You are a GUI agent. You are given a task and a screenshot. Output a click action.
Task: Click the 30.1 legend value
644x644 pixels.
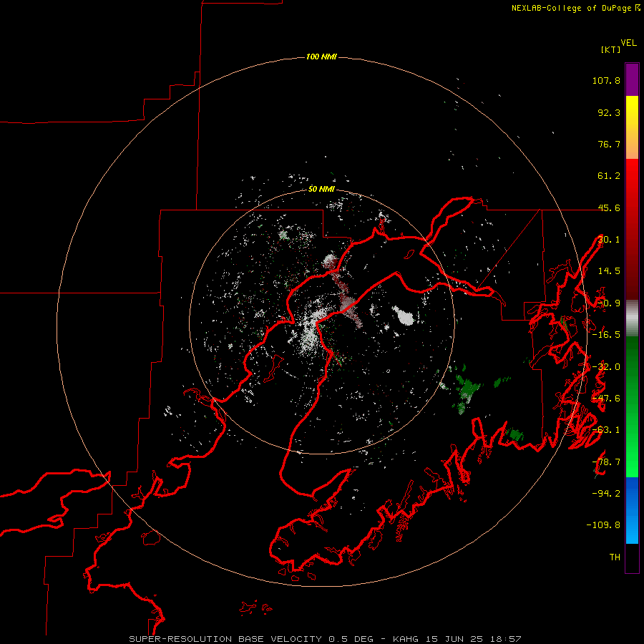coord(609,239)
